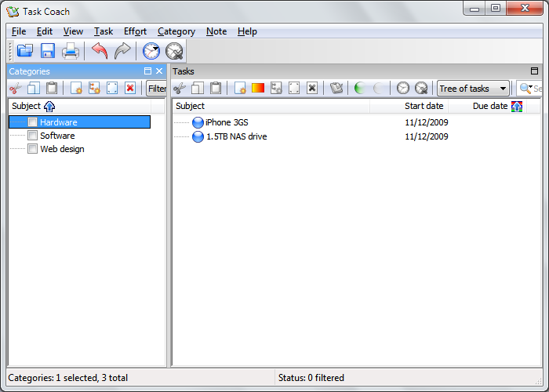Maximize the Tasks pane

(534, 71)
